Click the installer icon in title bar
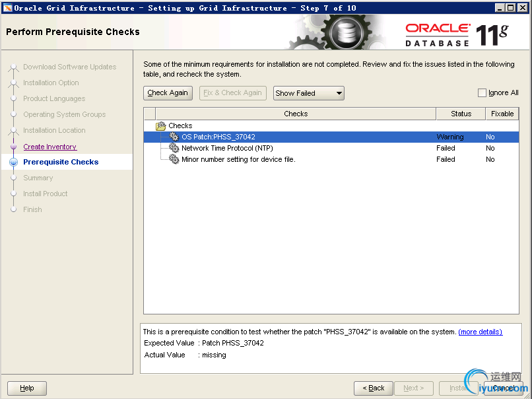Viewport: 532px width, 399px height. (x=7, y=8)
